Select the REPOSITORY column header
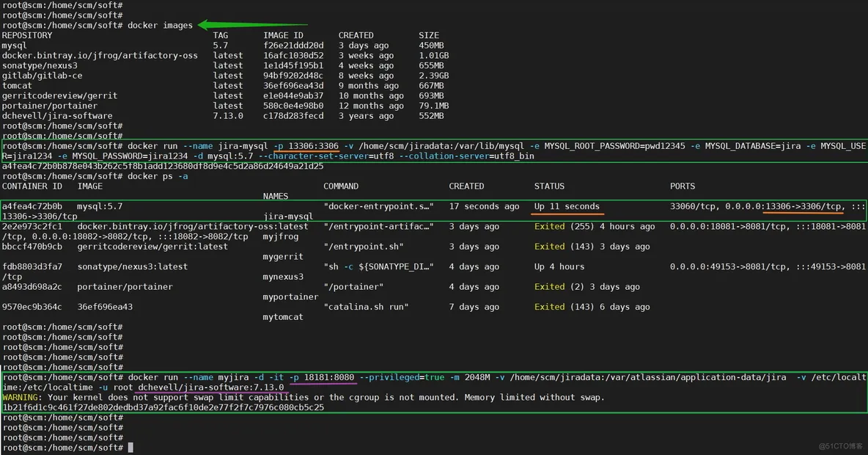Viewport: 868px width, 455px height. (27, 35)
